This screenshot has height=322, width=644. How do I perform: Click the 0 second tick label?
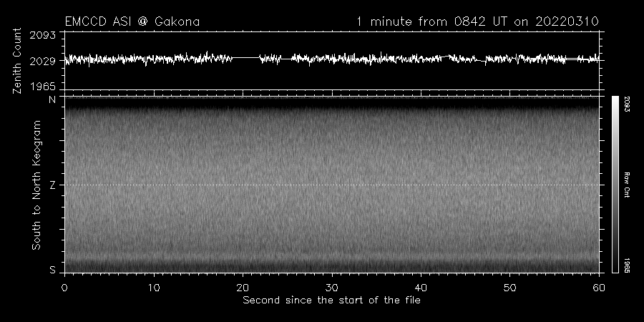tap(64, 288)
